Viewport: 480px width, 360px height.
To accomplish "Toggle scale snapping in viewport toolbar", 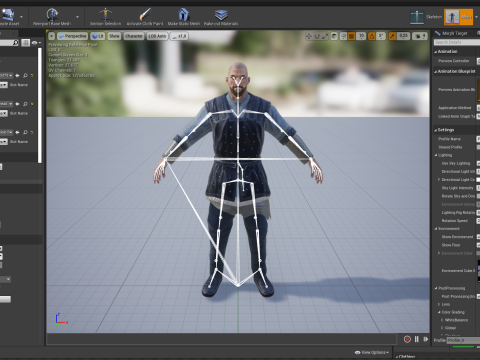I will click(392, 36).
